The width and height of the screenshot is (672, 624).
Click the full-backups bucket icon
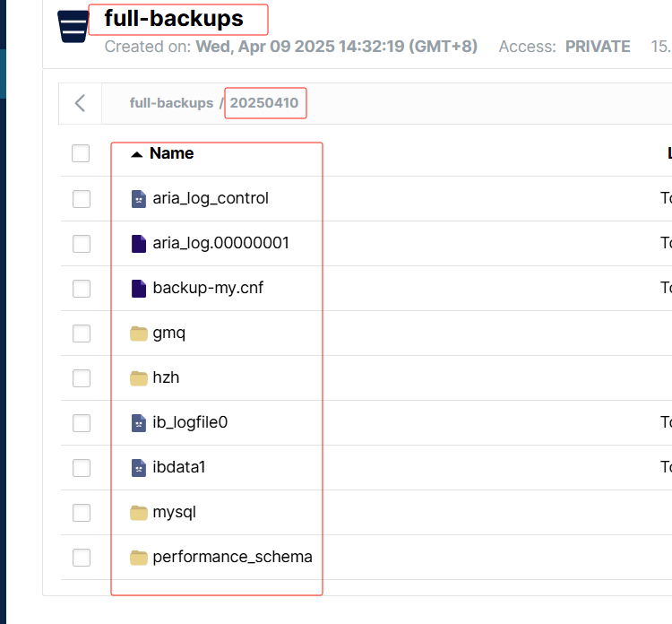tap(73, 27)
